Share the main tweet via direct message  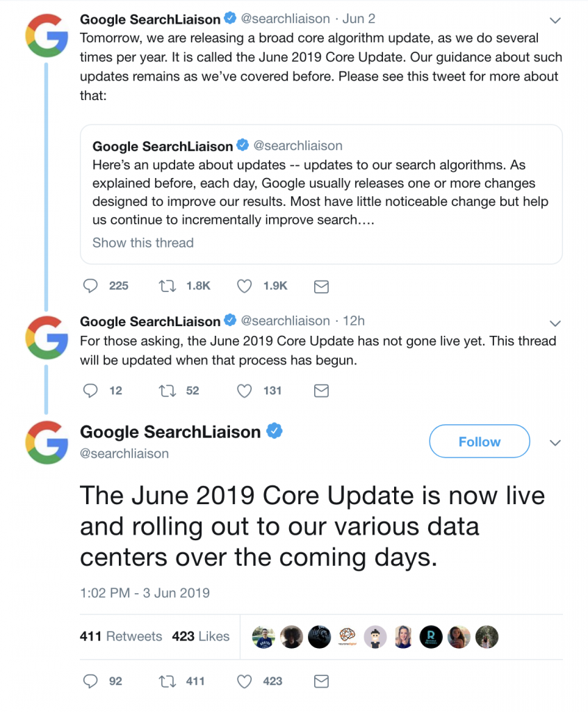321,681
